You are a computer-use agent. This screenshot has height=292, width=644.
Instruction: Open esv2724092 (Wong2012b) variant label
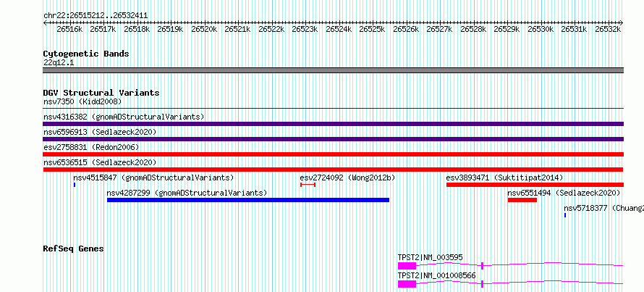click(347, 178)
